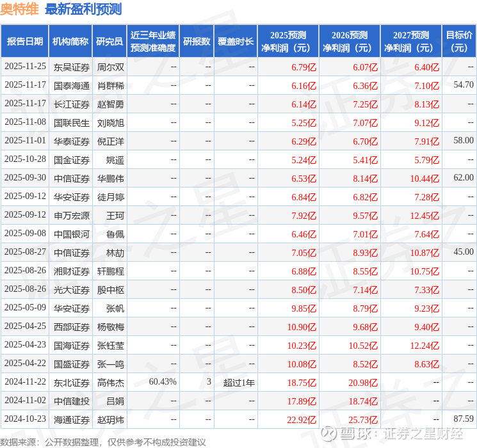Screen dimensions: 477x448
Task: Click the 2027预测净利润 column header
Action: click(x=410, y=41)
